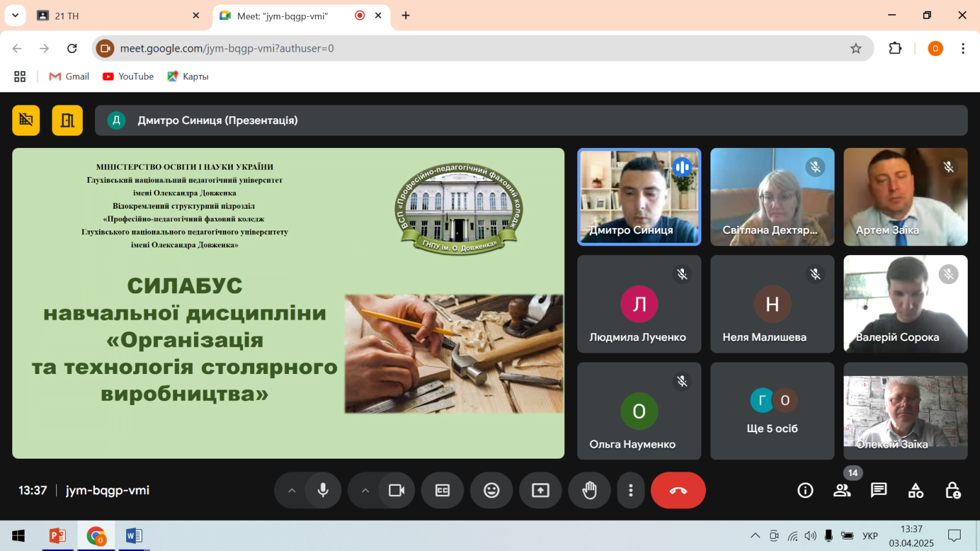
Task: Toggle closed captions button
Action: click(x=443, y=491)
